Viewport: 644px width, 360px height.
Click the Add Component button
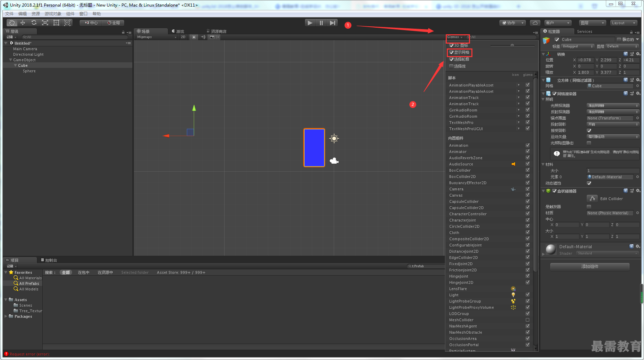590,267
